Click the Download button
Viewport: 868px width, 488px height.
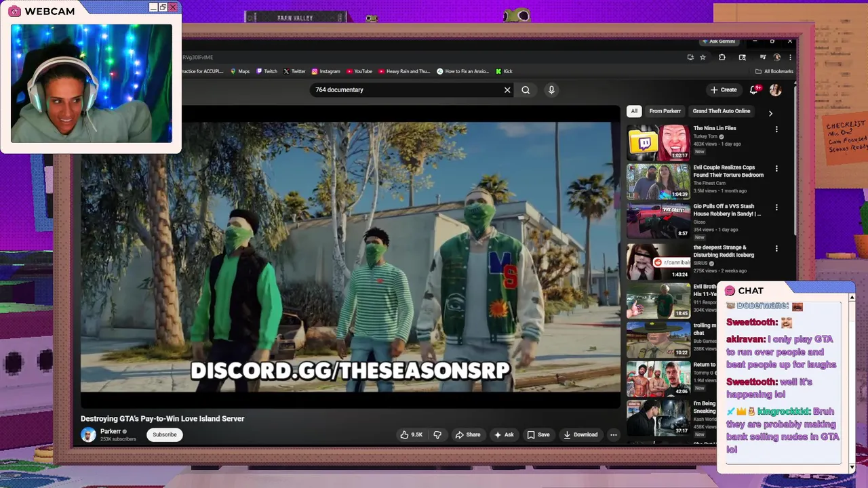[x=580, y=434]
